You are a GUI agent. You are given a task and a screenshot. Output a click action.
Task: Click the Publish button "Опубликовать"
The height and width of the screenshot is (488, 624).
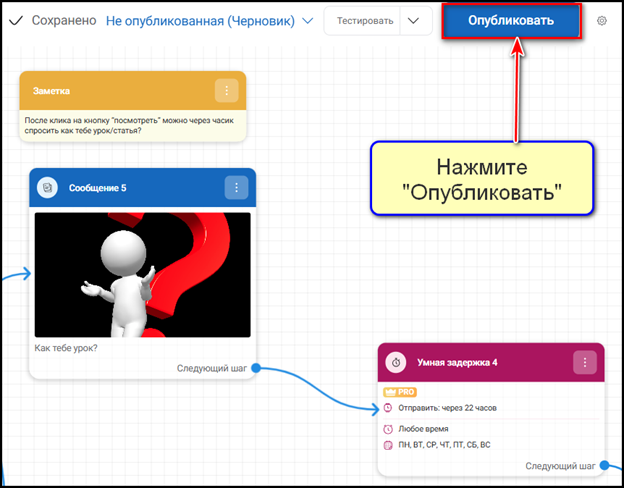(x=510, y=21)
